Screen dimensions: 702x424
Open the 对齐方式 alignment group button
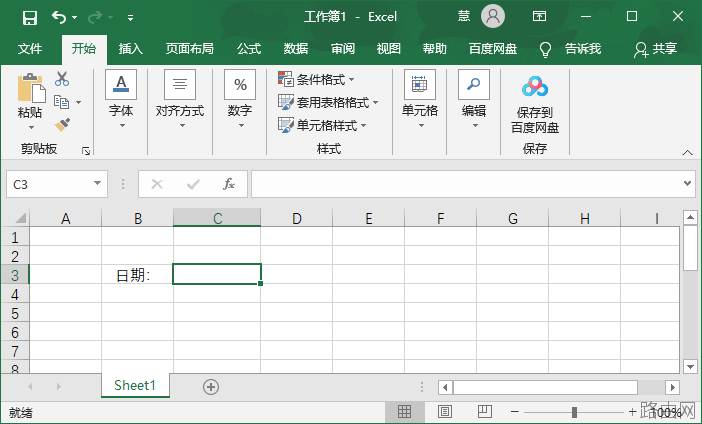(180, 99)
